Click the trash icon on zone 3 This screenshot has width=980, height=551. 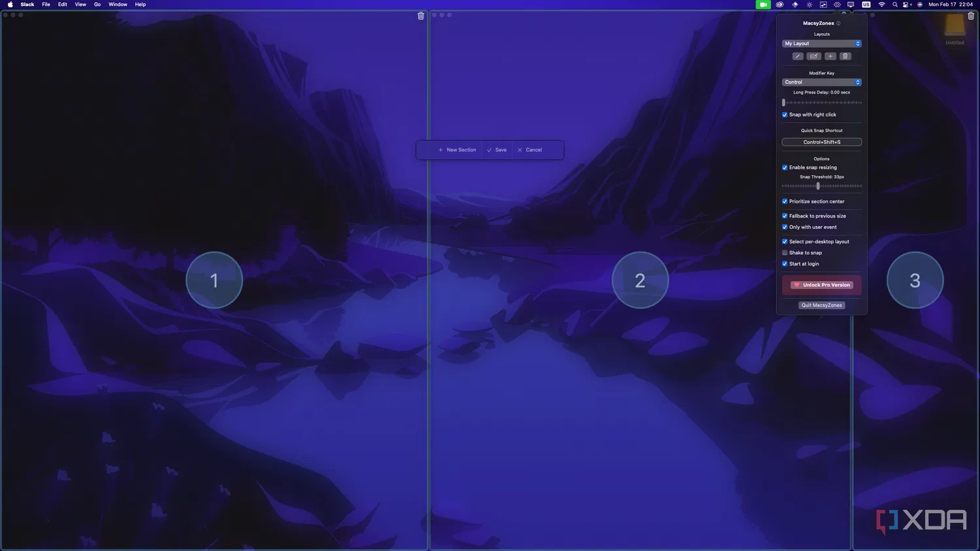(x=971, y=16)
